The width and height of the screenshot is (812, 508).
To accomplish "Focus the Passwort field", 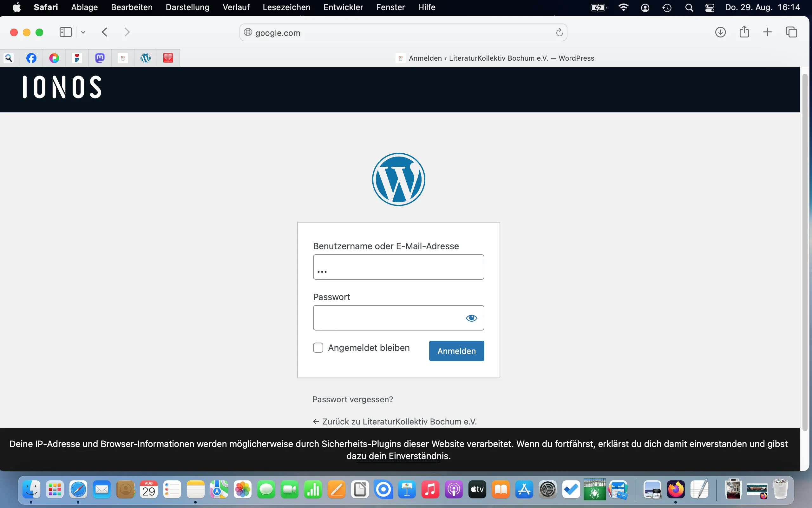I will [x=399, y=318].
